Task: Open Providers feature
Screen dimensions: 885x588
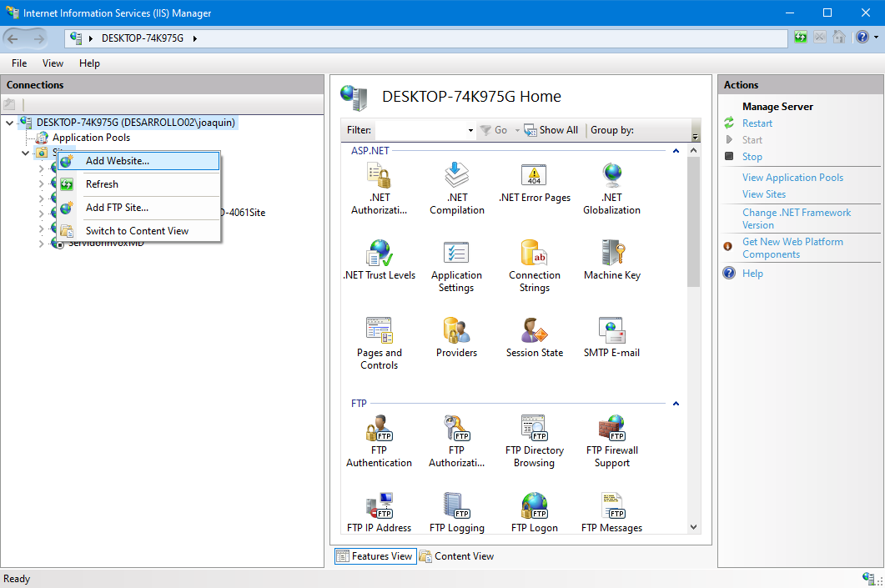Action: tap(456, 338)
